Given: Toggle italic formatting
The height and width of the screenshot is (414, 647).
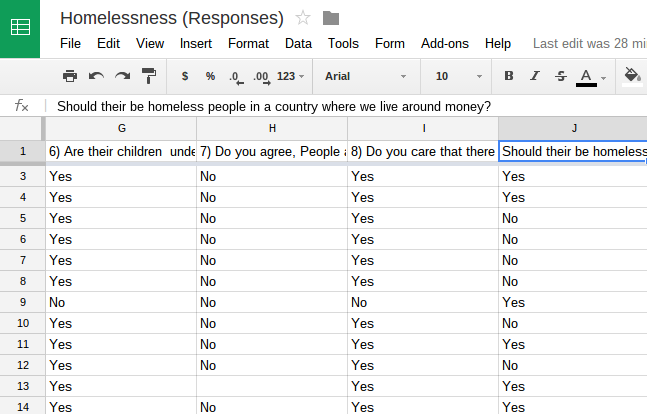Looking at the screenshot, I should point(534,76).
